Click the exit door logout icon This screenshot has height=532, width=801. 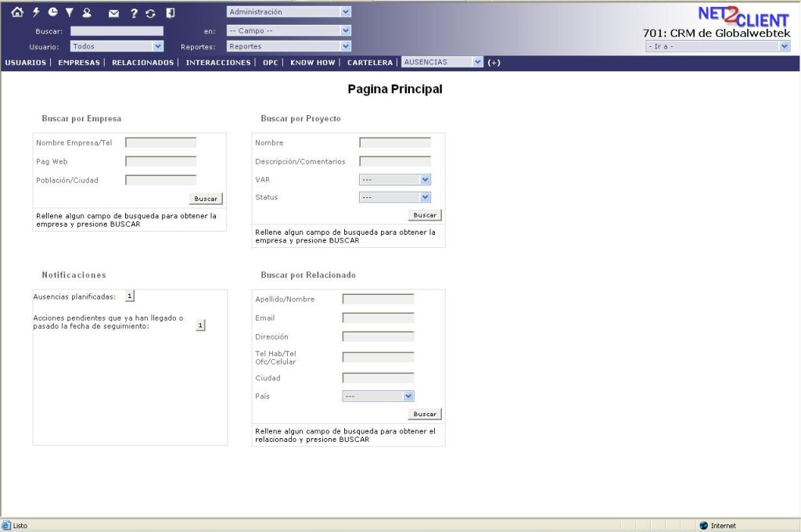point(171,13)
